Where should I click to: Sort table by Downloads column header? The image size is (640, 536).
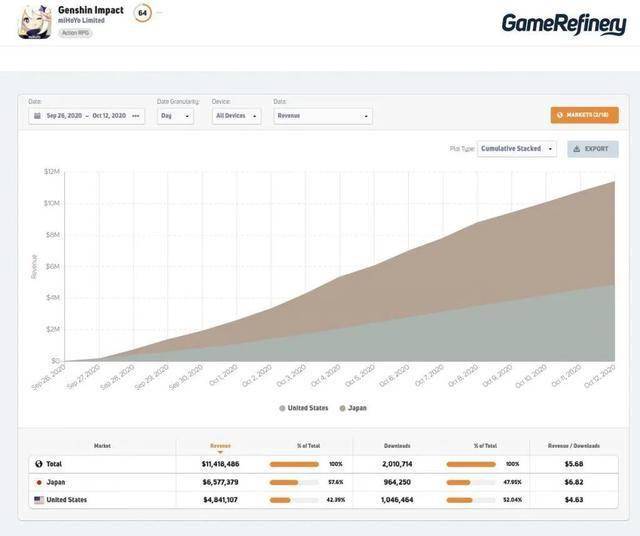point(397,446)
